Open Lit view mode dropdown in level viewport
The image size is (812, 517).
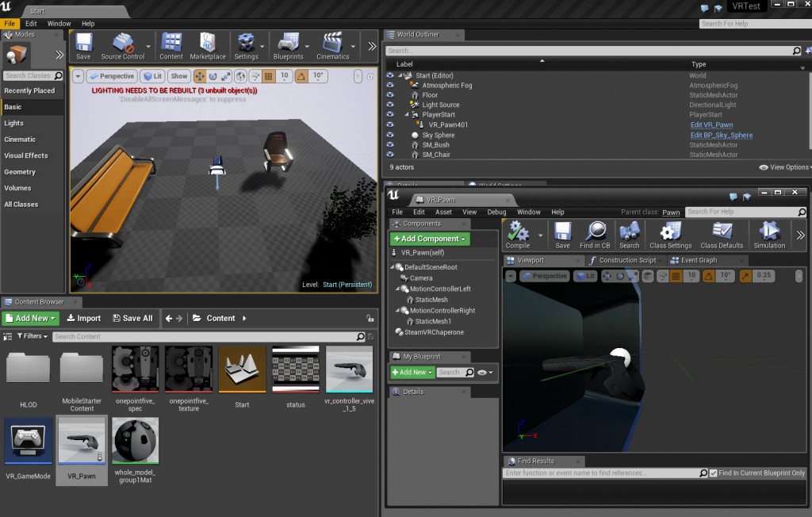tap(153, 76)
